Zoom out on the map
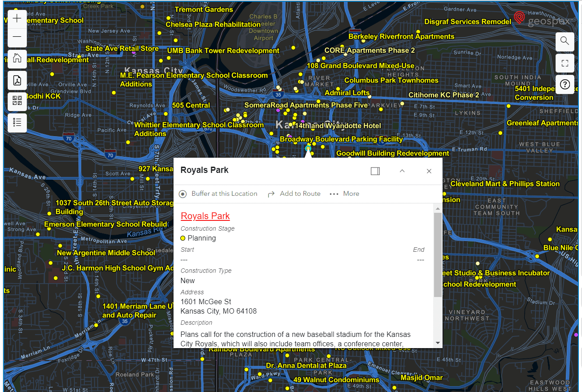Image resolution: width=582 pixels, height=392 pixels. point(17,38)
